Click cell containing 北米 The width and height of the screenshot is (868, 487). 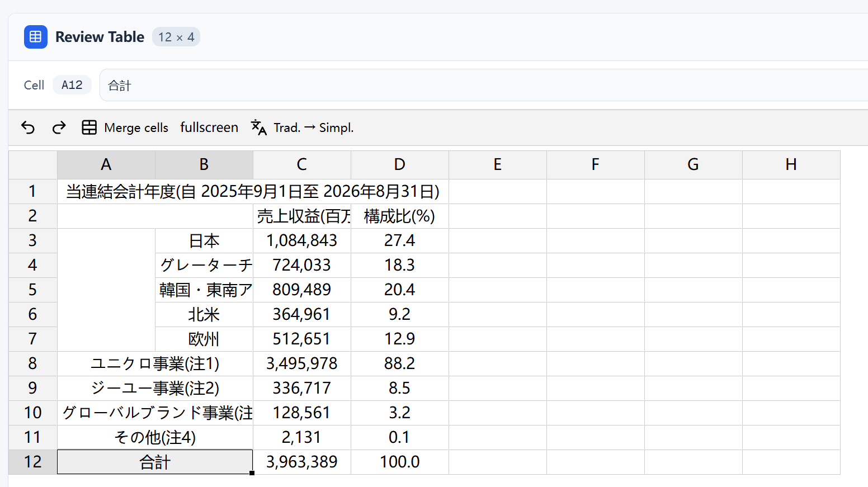204,314
